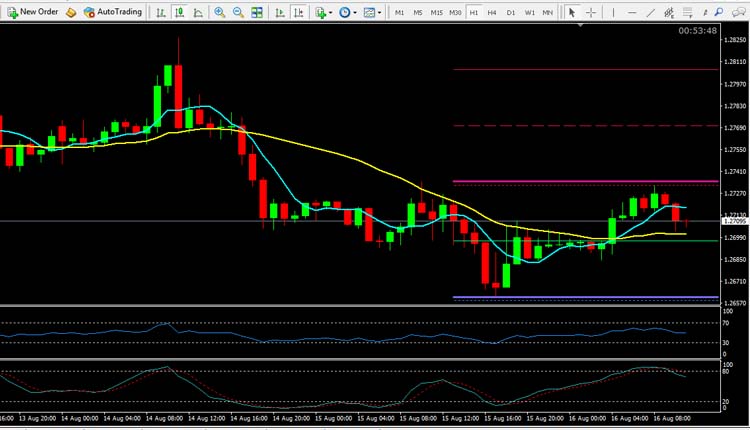This screenshot has height=430, width=750.
Task: Select the thick purple line at chart bottom
Action: coord(585,298)
